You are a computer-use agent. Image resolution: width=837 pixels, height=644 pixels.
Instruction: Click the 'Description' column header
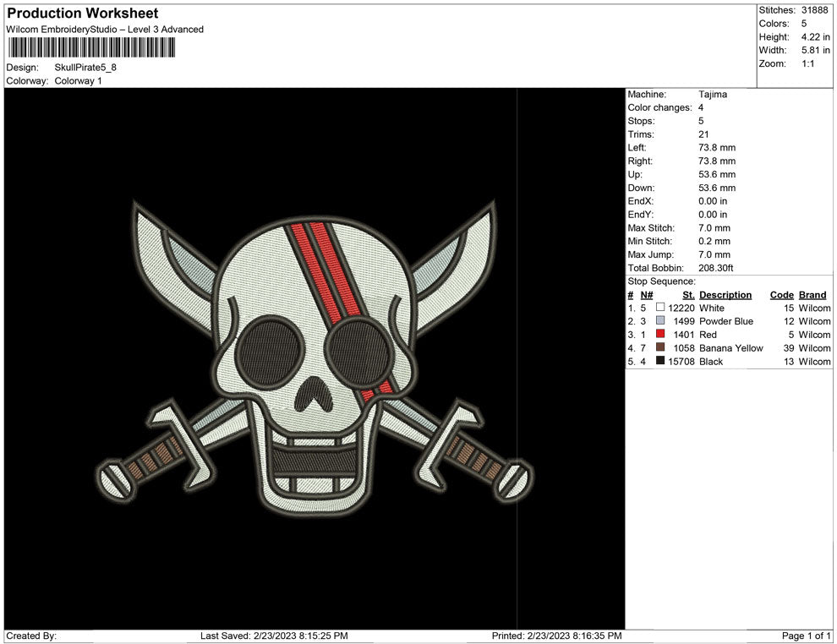click(725, 295)
